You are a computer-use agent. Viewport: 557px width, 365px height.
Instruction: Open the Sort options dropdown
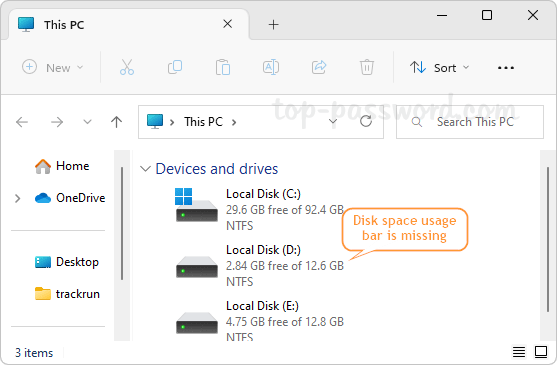click(440, 67)
